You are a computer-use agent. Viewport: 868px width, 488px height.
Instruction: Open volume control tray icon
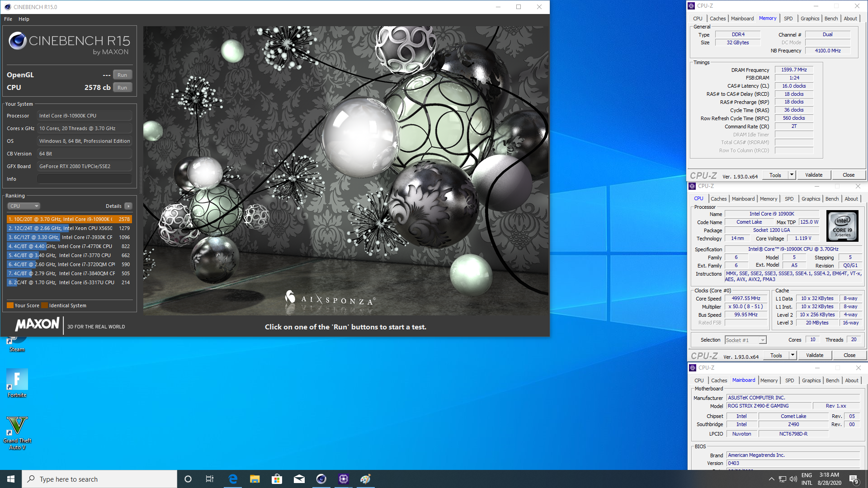coord(793,479)
